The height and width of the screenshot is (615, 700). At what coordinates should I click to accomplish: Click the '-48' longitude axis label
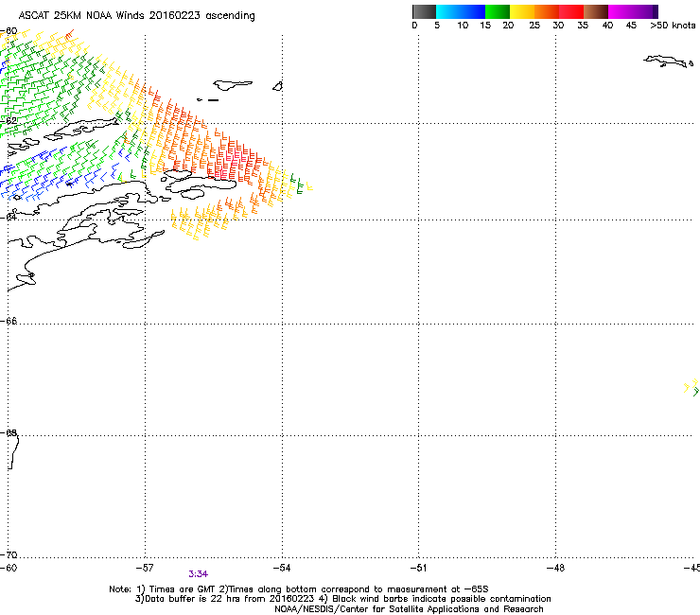click(556, 568)
